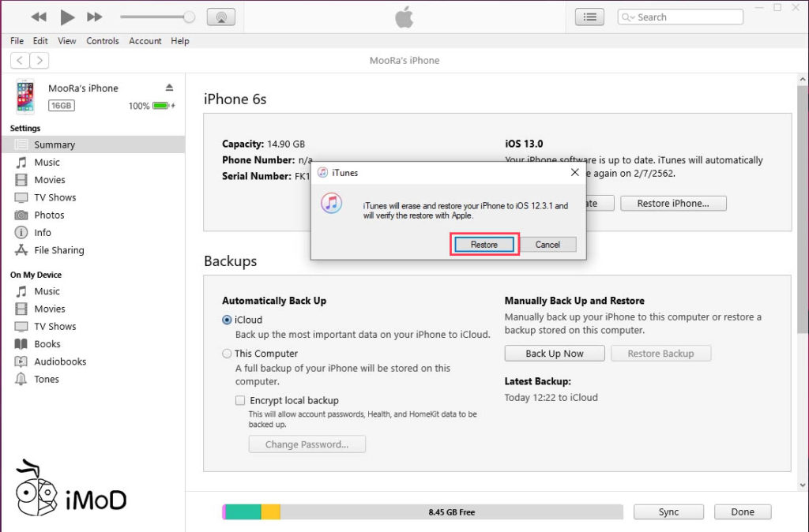Viewport: 809px width, 532px height.
Task: Click the Sync button
Action: tap(668, 512)
